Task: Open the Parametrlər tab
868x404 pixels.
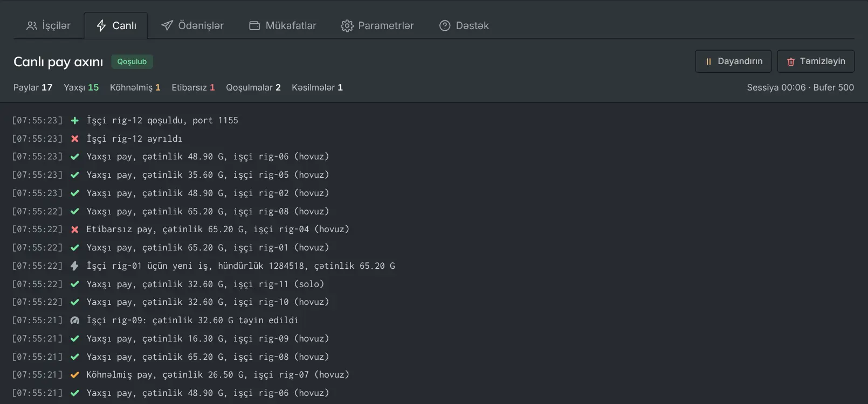Action: point(377,26)
